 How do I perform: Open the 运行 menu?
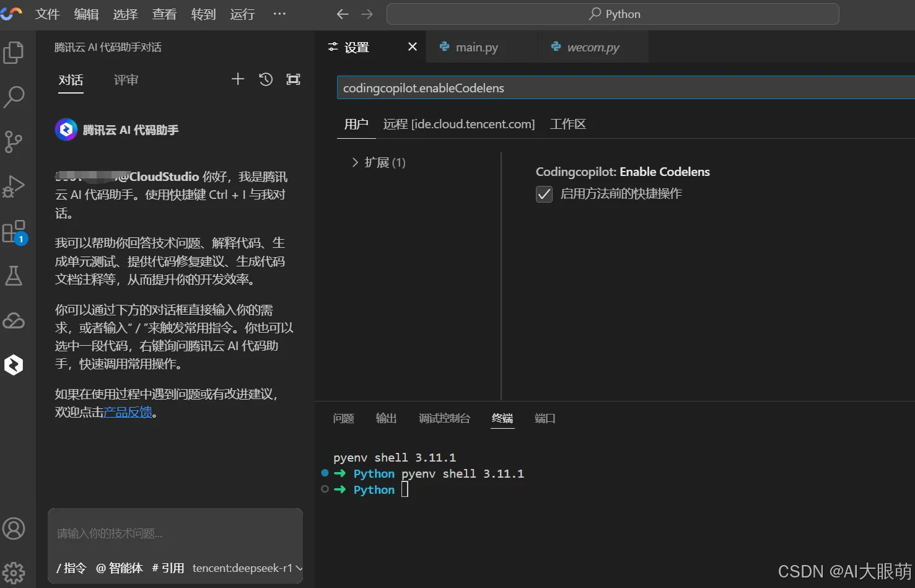(242, 14)
